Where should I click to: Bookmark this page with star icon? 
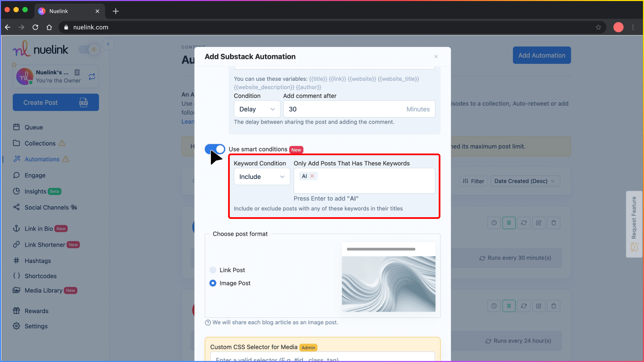(x=598, y=27)
